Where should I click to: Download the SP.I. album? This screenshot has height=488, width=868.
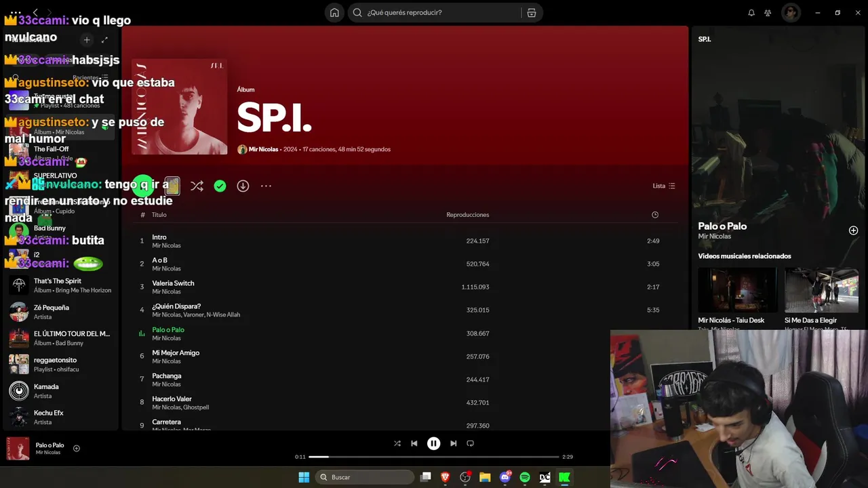tap(243, 186)
